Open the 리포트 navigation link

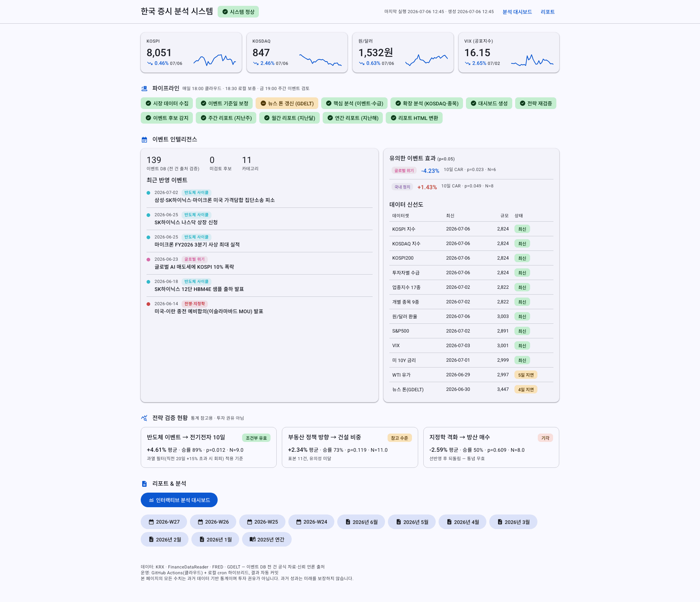548,12
